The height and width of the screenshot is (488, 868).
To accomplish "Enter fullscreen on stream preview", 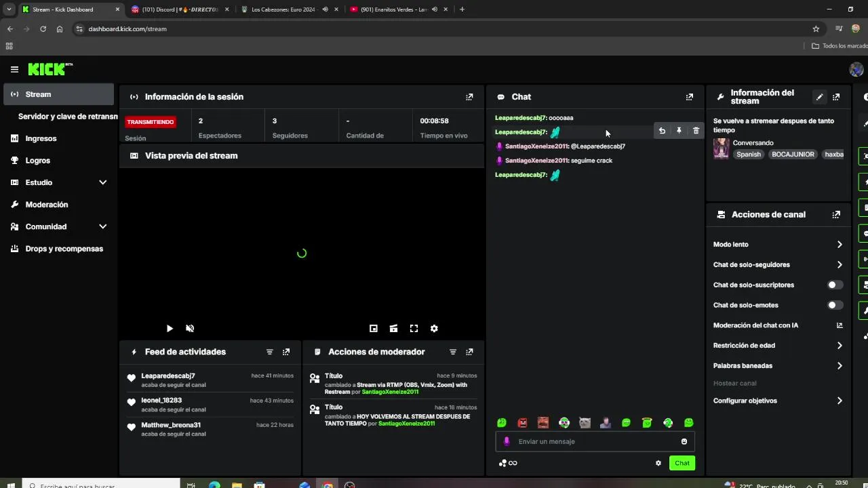I will (414, 328).
